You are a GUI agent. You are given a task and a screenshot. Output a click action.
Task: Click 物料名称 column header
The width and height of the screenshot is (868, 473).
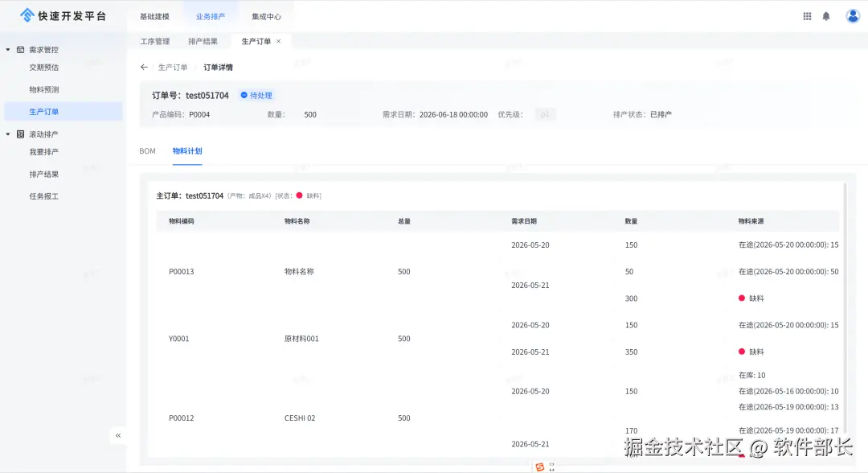click(297, 221)
